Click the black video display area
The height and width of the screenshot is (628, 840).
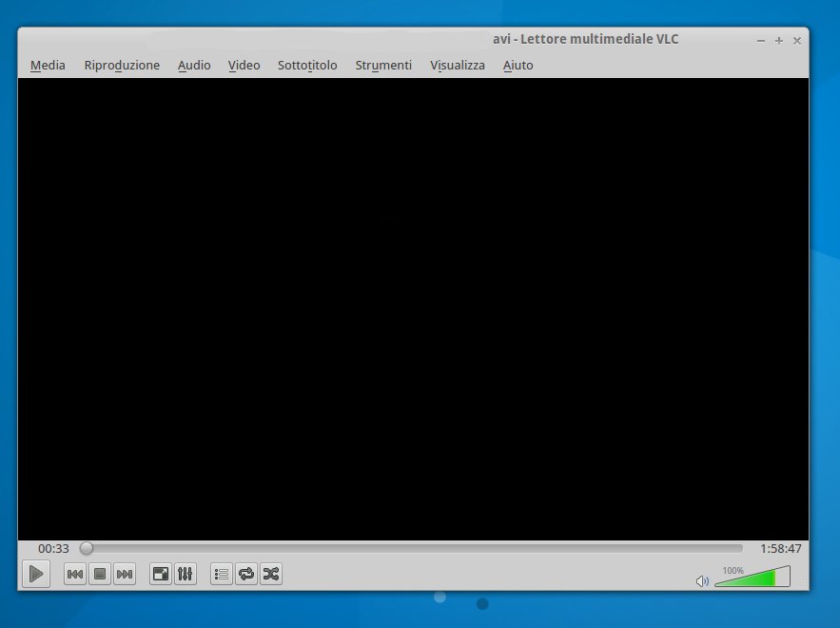[x=413, y=309]
